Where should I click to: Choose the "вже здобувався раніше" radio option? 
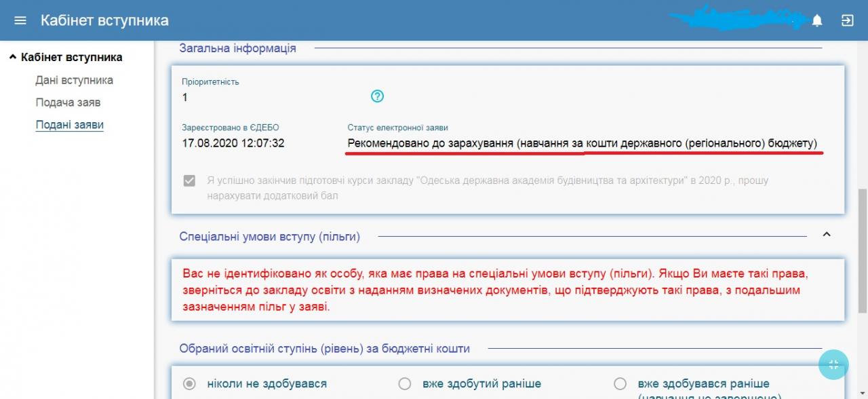[620, 384]
